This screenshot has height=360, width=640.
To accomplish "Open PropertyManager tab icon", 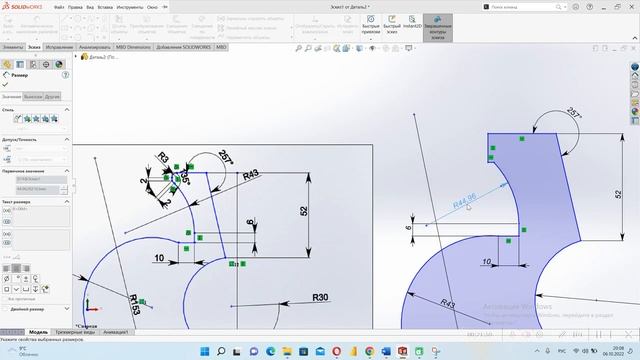I will click(20, 64).
